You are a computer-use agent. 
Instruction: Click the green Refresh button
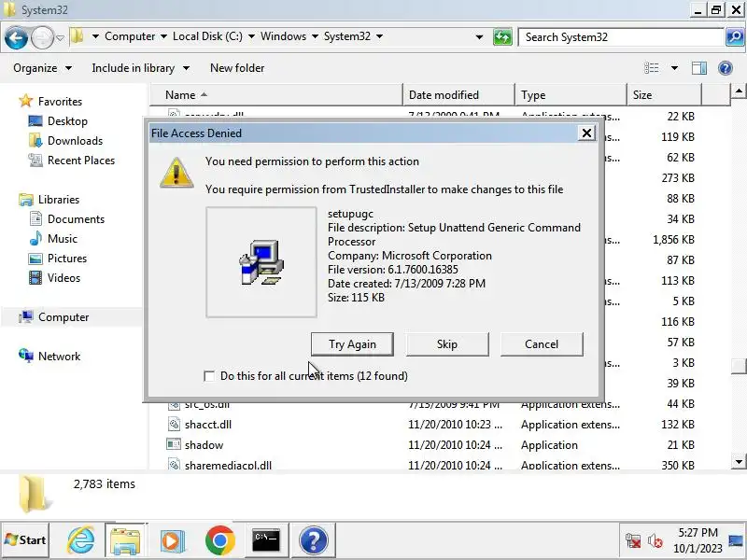tap(502, 36)
